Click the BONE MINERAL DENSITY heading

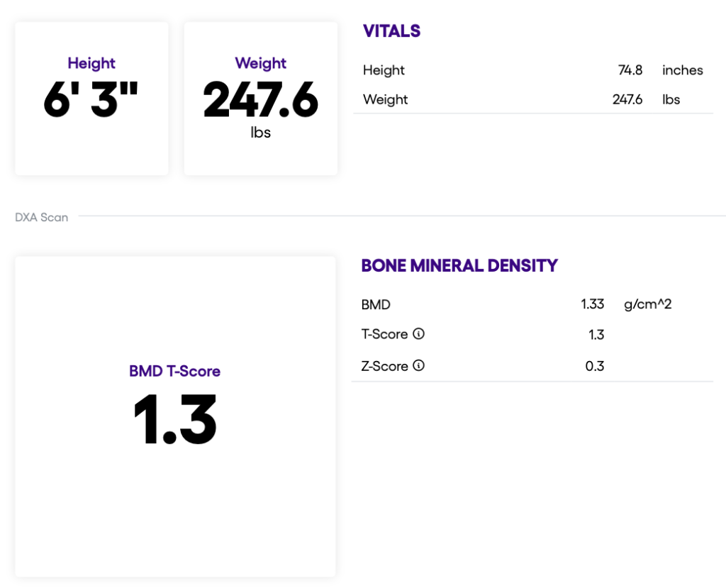click(459, 265)
